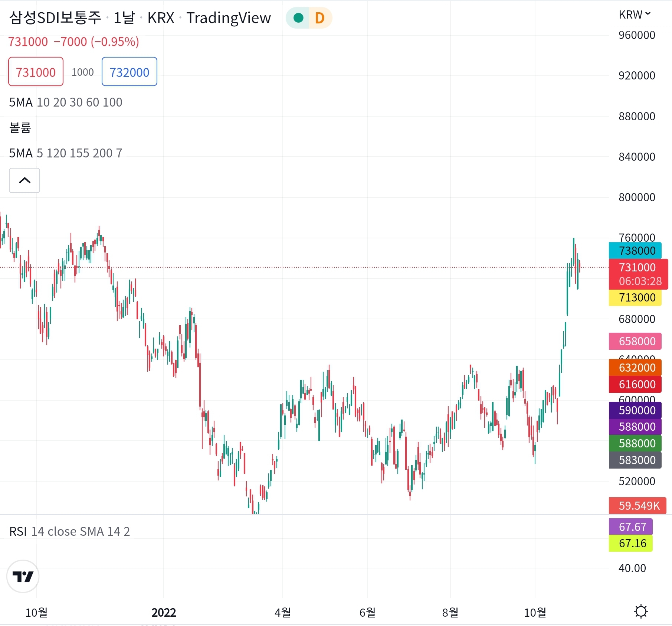Click the lime 67.16 RSI value label
This screenshot has height=626, width=672.
coord(631,543)
